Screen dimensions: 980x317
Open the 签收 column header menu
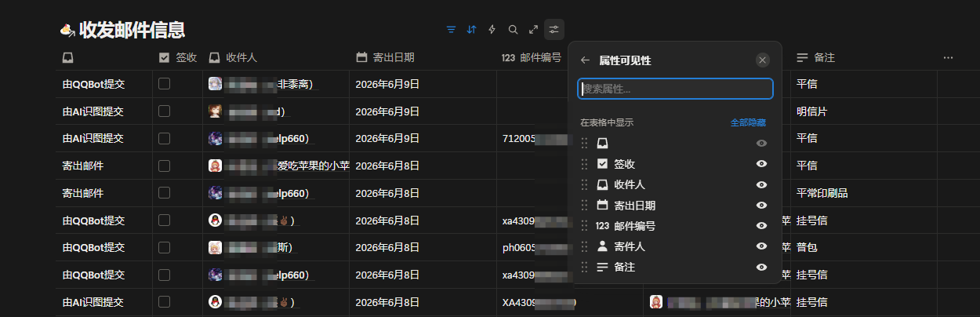pyautogui.click(x=177, y=57)
